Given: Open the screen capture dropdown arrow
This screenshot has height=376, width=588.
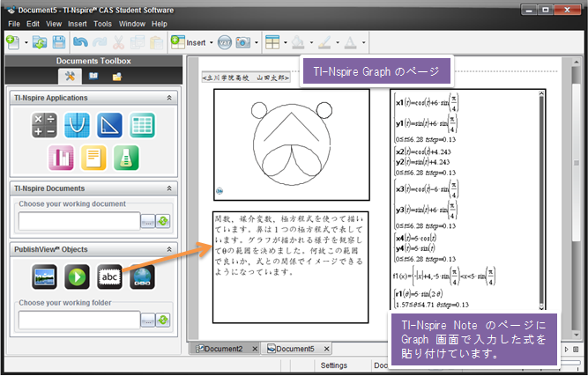Looking at the screenshot, I should (257, 42).
